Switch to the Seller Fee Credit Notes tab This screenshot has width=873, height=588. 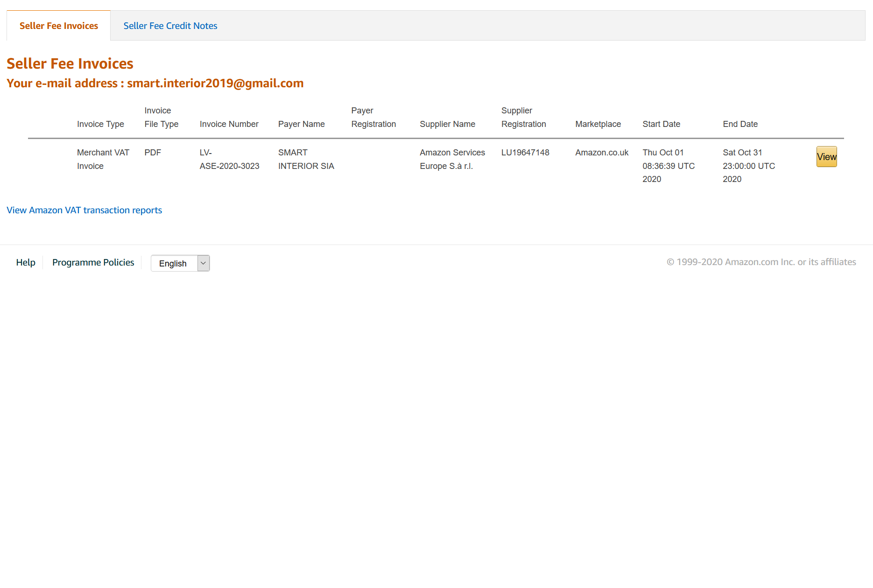point(170,26)
